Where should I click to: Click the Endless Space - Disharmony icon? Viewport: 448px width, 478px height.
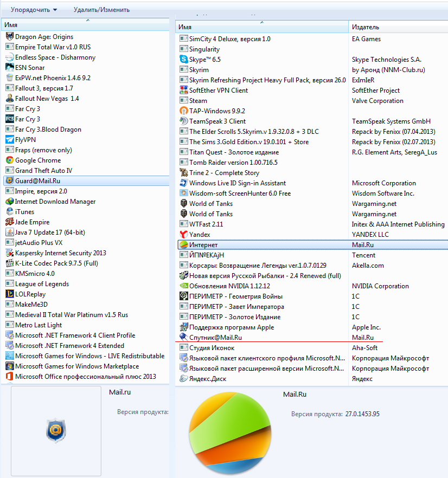coord(10,57)
